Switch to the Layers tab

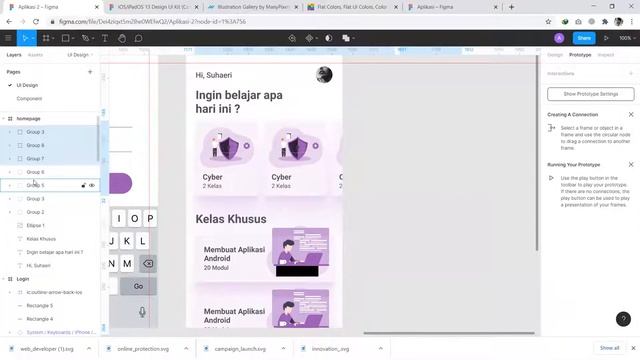tap(14, 55)
